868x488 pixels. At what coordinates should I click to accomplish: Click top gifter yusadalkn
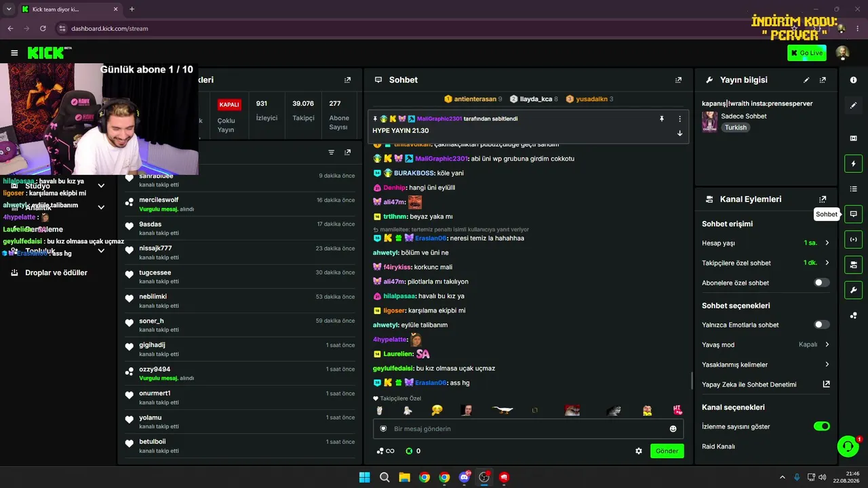tap(589, 99)
